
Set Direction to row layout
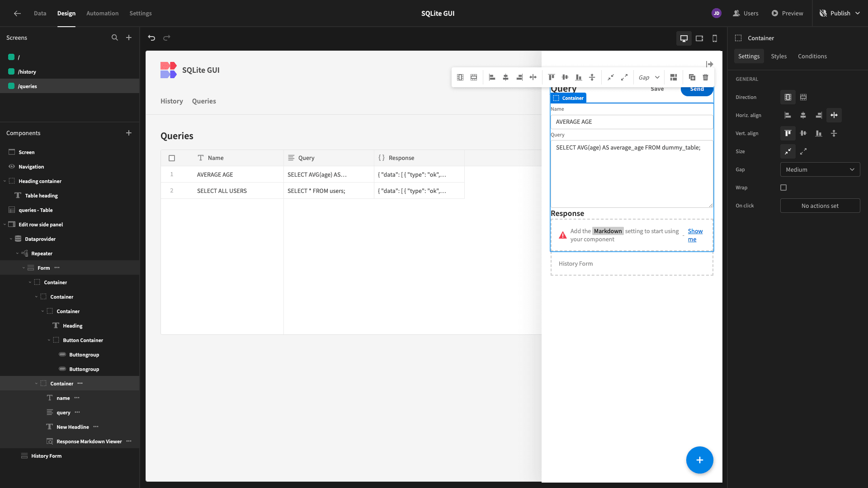click(803, 97)
